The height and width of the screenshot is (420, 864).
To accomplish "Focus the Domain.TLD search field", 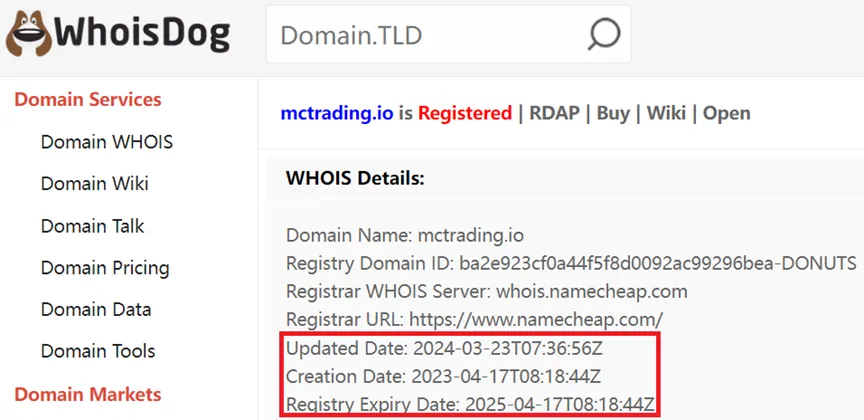I will pyautogui.click(x=449, y=34).
